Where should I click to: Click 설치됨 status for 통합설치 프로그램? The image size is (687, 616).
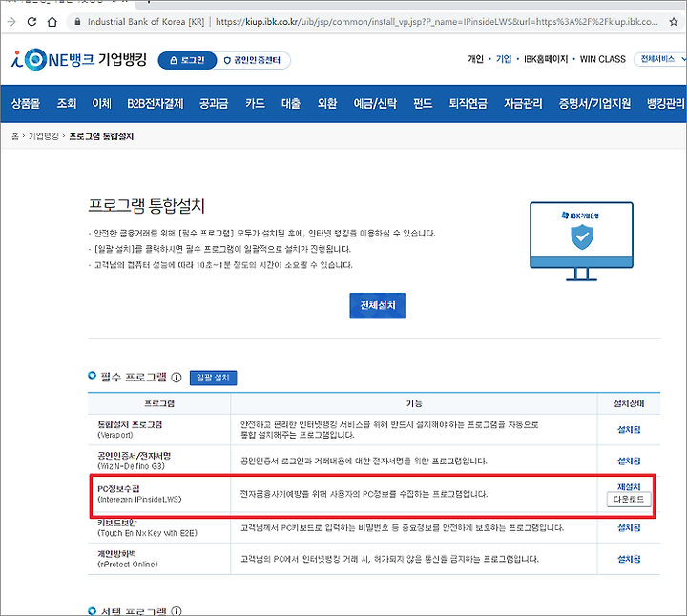[629, 430]
